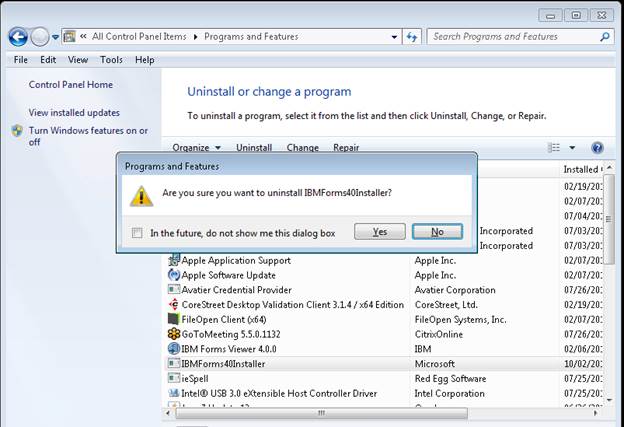This screenshot has height=427, width=624.
Task: Open the address bar history dropdown
Action: click(394, 37)
